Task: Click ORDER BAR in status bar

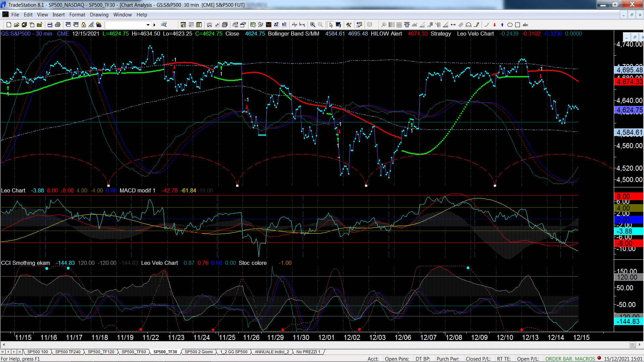Action: [x=558, y=359]
